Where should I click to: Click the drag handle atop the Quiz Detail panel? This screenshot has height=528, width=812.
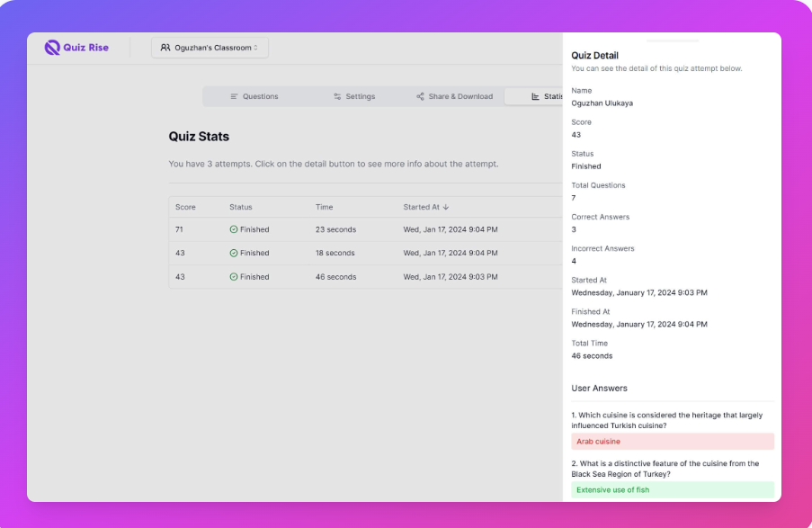coord(672,40)
